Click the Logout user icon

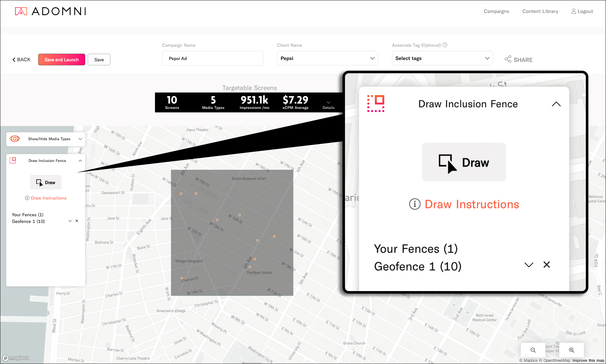(573, 11)
